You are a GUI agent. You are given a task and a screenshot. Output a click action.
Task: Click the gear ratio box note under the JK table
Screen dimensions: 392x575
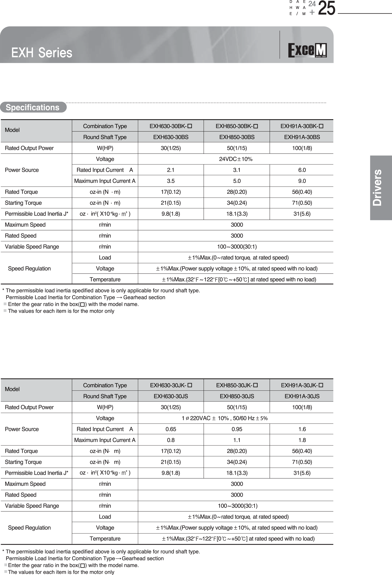point(73,565)
